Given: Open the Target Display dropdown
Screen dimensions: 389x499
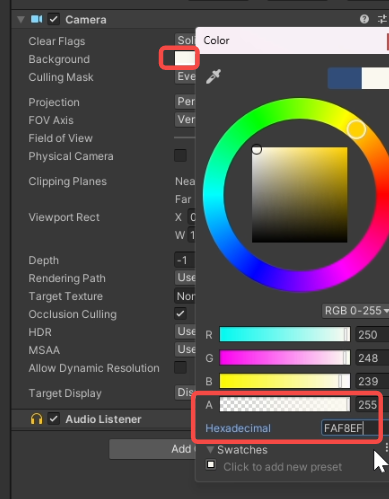Looking at the screenshot, I should click(185, 392).
